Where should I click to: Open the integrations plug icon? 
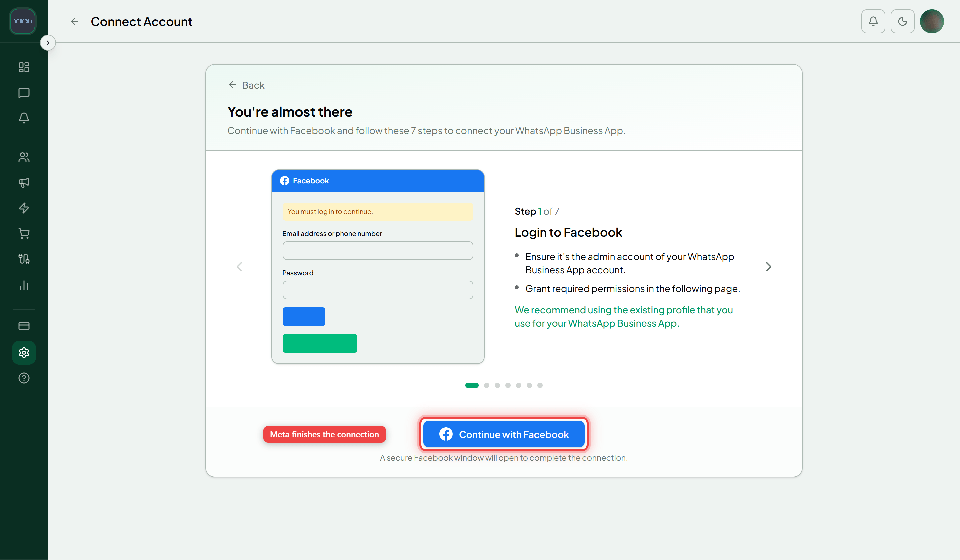tap(24, 259)
